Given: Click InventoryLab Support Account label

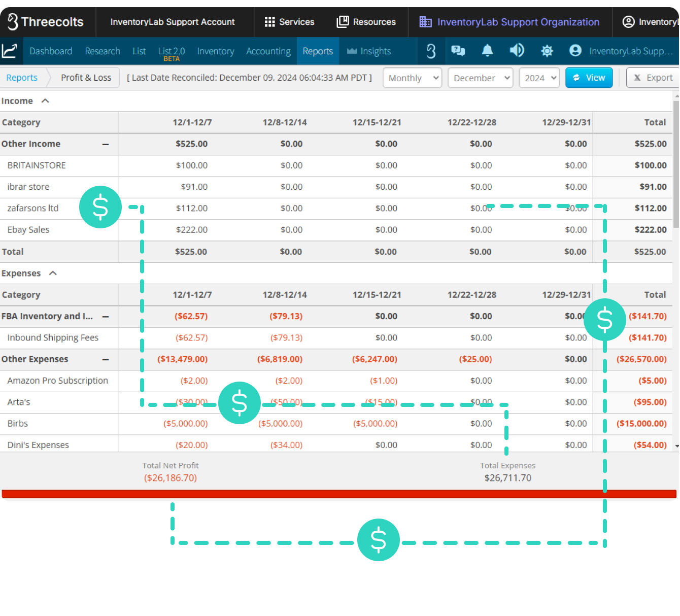Looking at the screenshot, I should [173, 22].
